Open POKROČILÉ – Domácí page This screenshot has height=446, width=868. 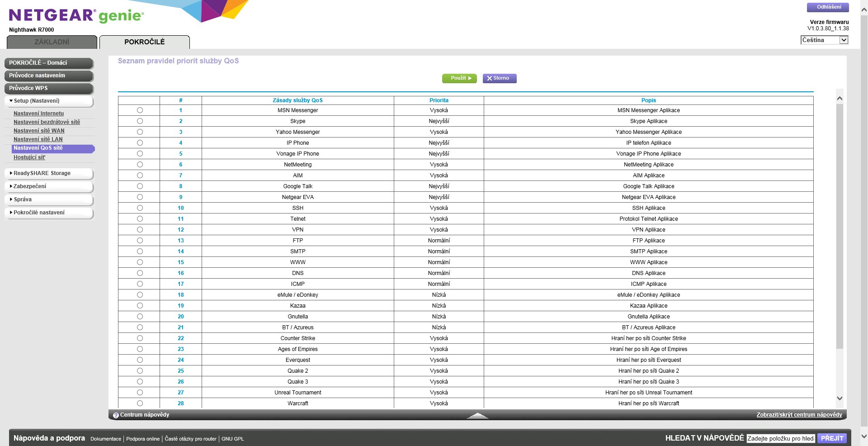click(x=49, y=63)
